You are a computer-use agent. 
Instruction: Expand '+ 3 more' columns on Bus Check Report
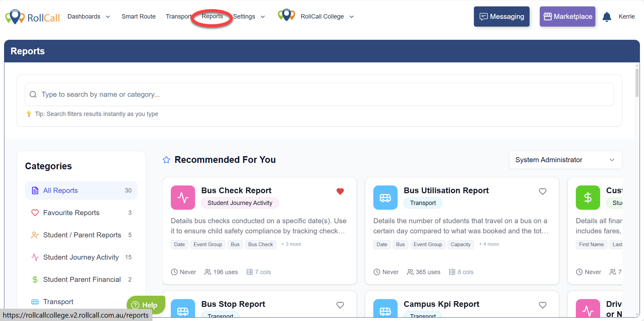291,244
